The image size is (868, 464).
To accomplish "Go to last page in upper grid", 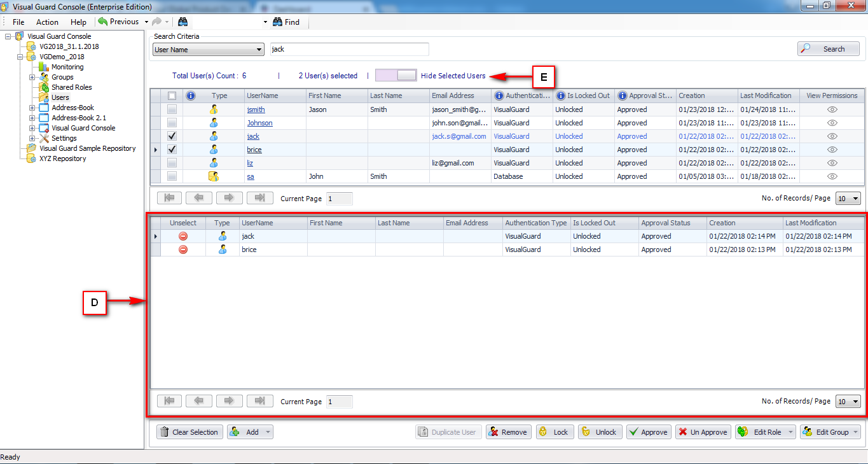I will point(259,198).
